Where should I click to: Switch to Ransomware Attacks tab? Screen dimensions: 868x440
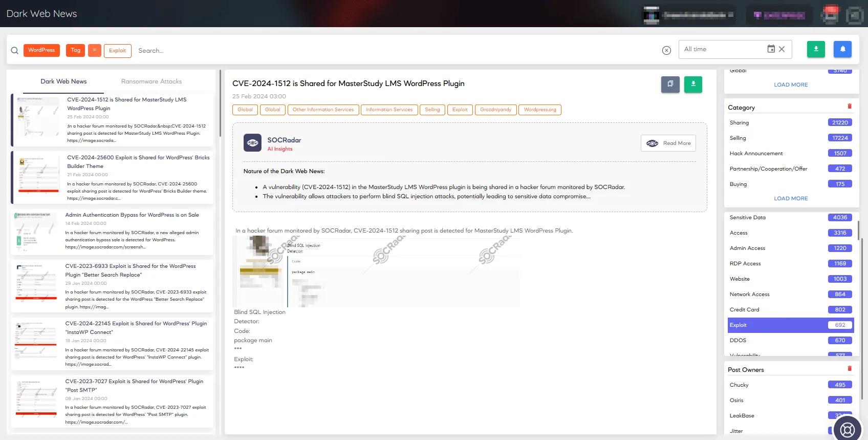coord(151,81)
